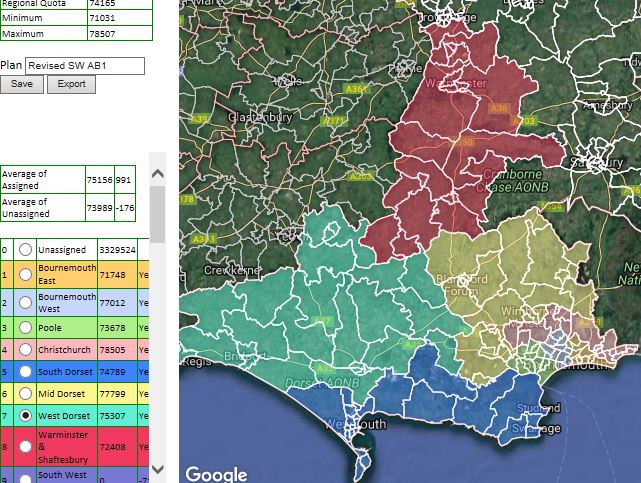This screenshot has height=483, width=641.
Task: Click the constituency list scrollbar thumb
Action: [158, 214]
